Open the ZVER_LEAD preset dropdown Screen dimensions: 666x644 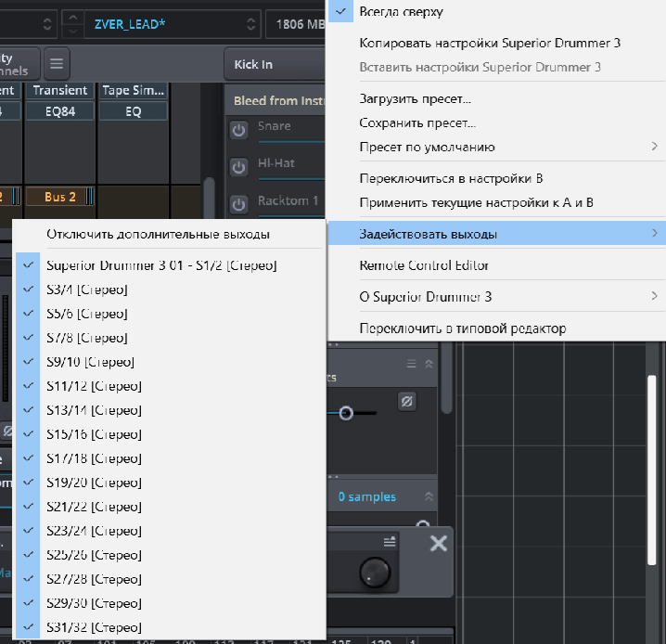(172, 24)
